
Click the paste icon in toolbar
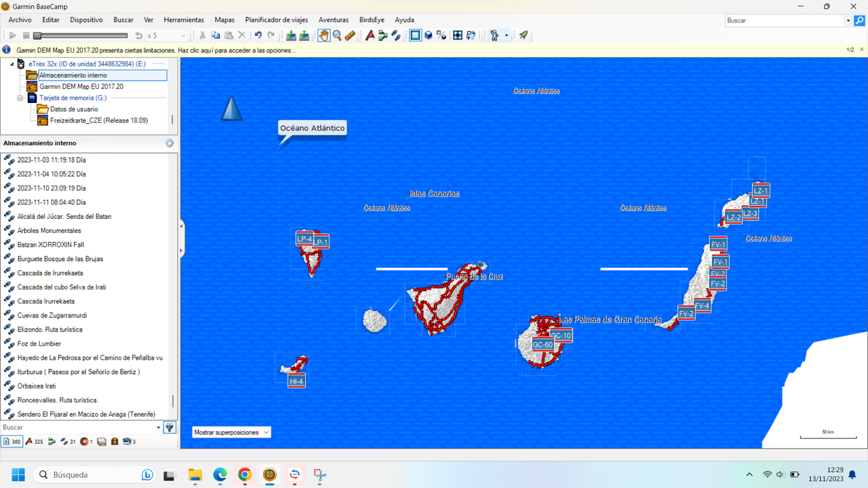point(229,35)
